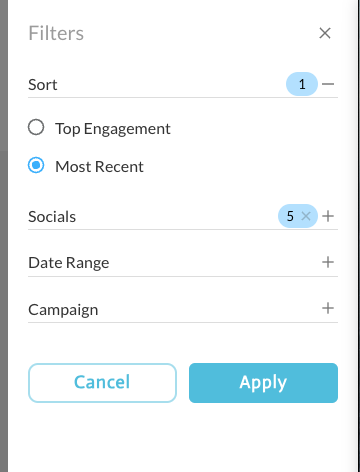The height and width of the screenshot is (472, 360).
Task: Click the Filters panel title
Action: point(56,33)
